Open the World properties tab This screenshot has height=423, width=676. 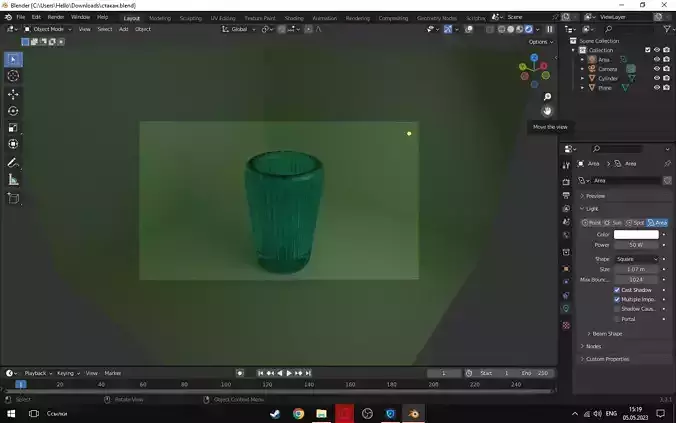[x=566, y=235]
